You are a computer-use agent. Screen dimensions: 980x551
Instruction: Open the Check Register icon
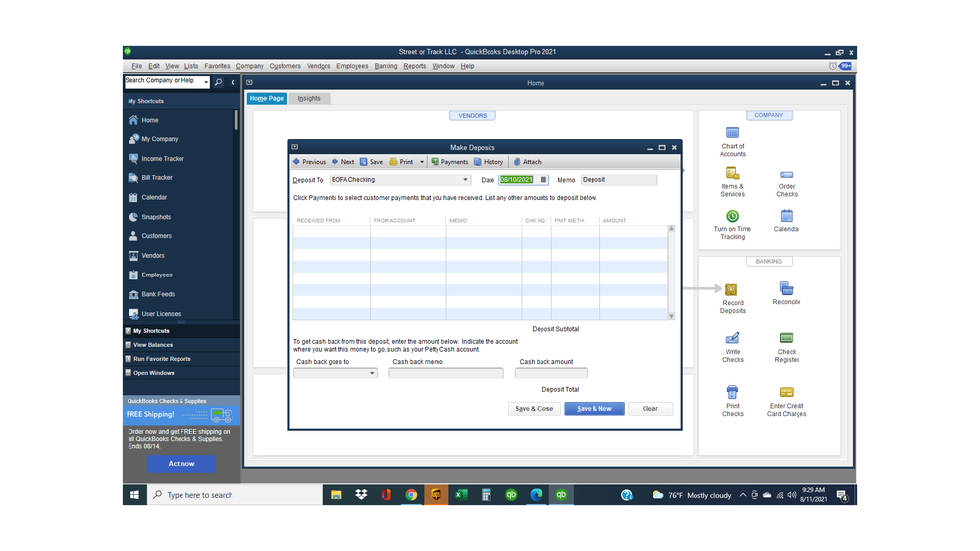tap(786, 338)
